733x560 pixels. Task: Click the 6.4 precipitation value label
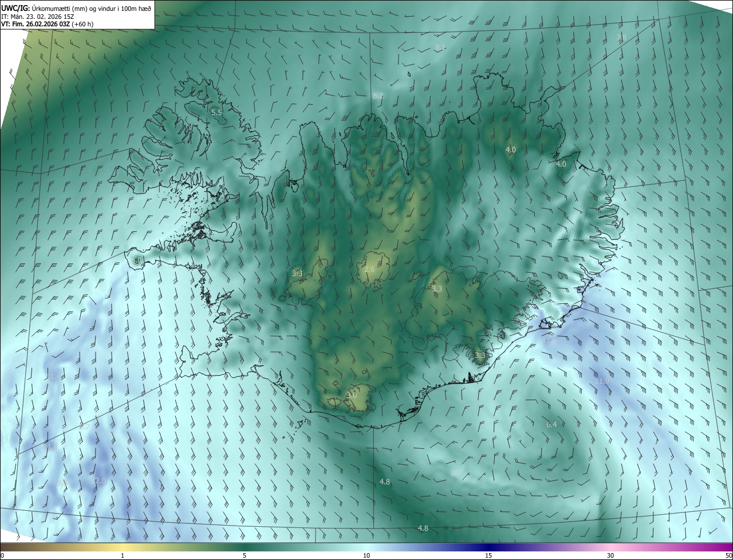tap(551, 424)
